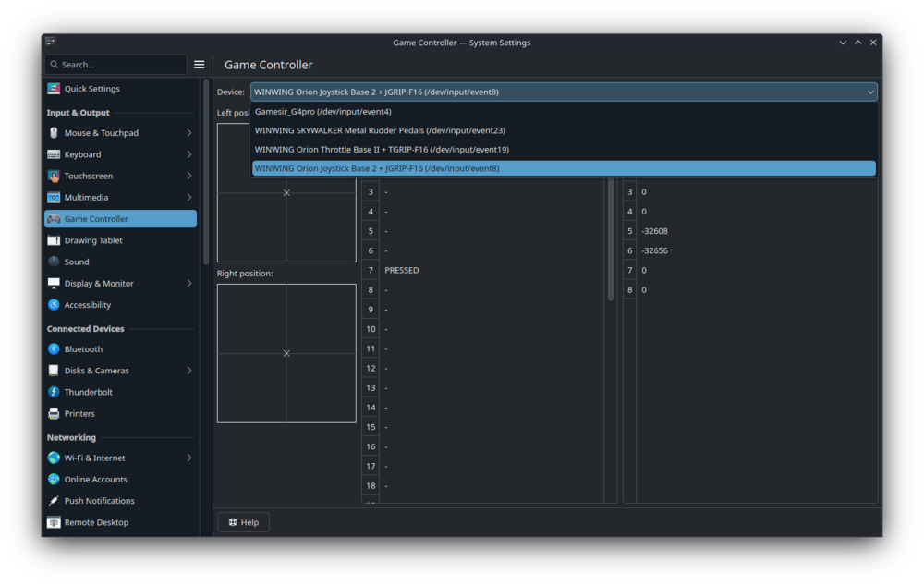Keep window above using title bar arrow
The height and width of the screenshot is (586, 924).
point(858,43)
